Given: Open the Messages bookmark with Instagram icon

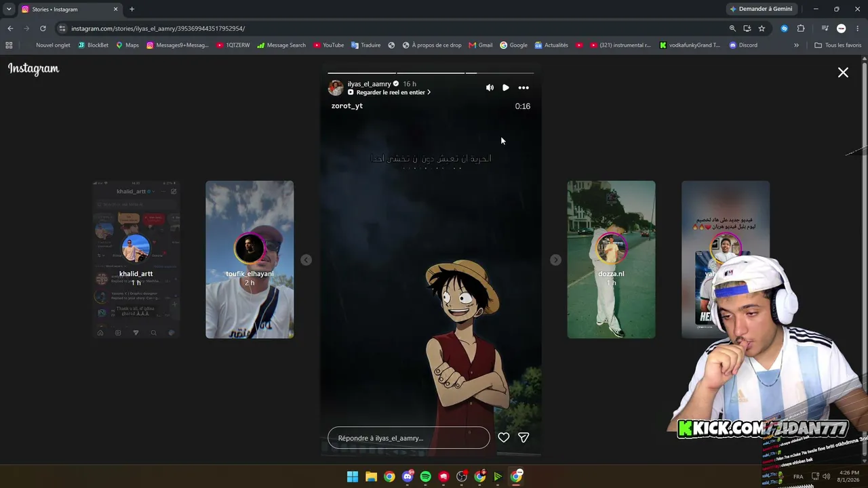Looking at the screenshot, I should pyautogui.click(x=178, y=45).
